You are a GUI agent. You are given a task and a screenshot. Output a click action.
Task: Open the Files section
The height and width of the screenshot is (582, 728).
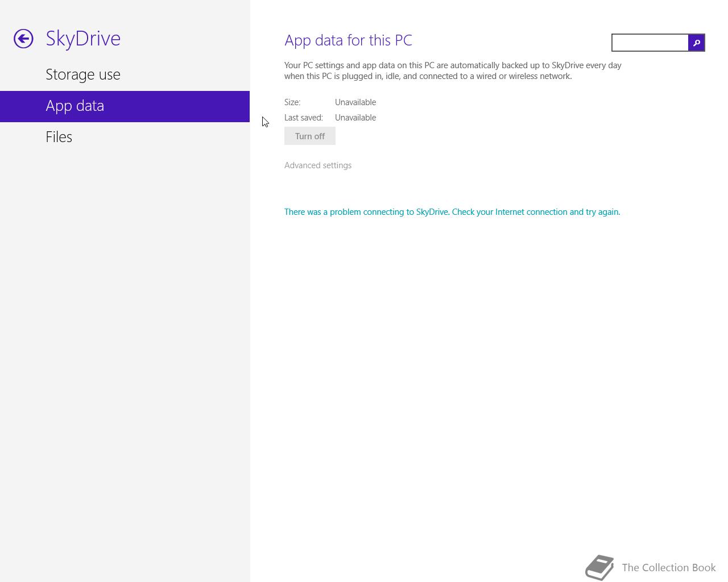125,137
